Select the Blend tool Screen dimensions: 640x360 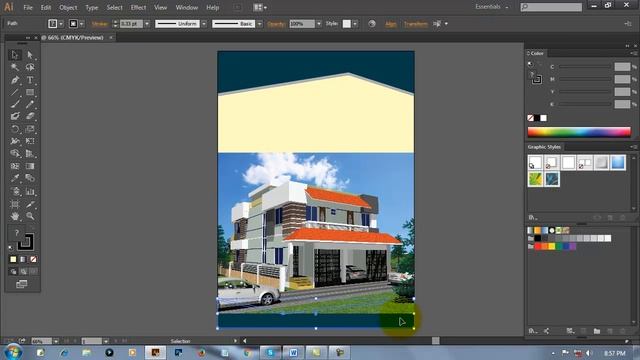coord(30,178)
